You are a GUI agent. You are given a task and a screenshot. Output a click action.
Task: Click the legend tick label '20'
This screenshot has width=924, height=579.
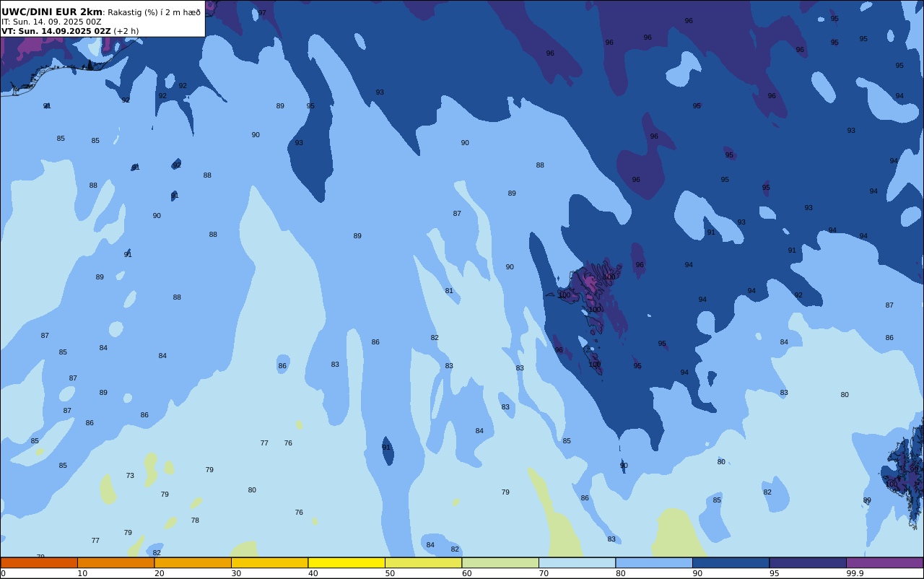coord(159,573)
